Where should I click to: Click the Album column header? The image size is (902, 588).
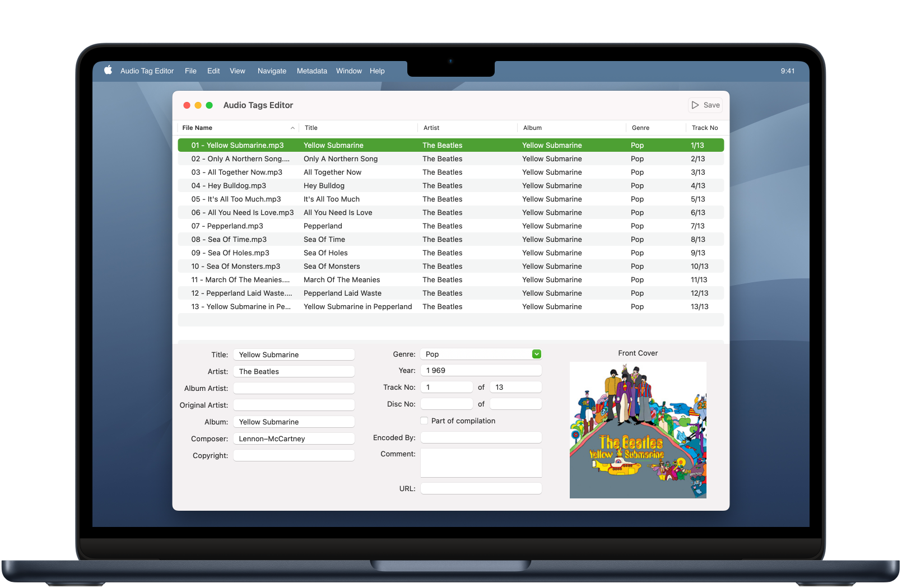(571, 128)
